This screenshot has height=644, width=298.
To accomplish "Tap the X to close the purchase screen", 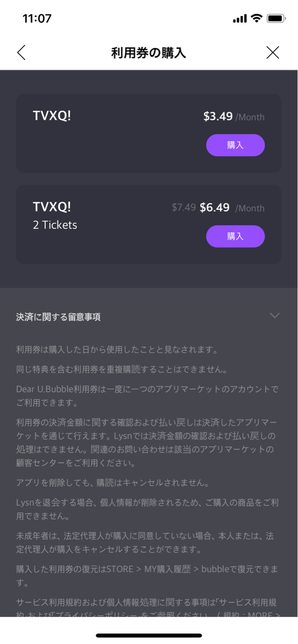I will [x=272, y=52].
